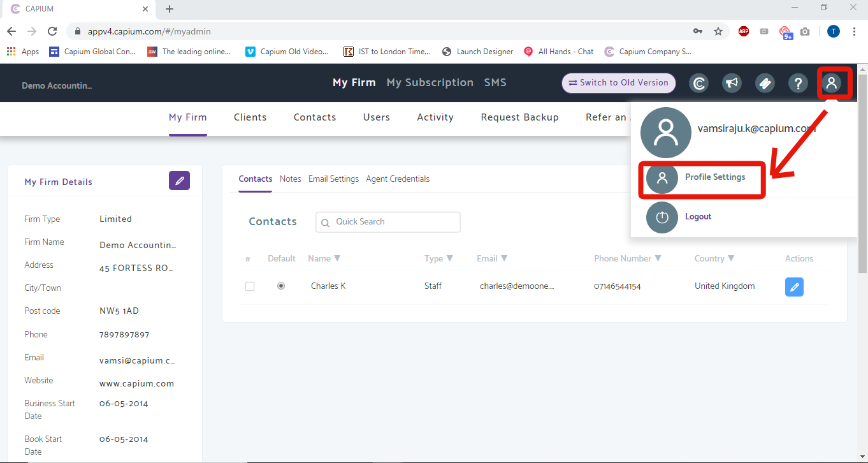The width and height of the screenshot is (868, 463).
Task: Click vamsiraju.k@capium.com account email
Action: [757, 128]
